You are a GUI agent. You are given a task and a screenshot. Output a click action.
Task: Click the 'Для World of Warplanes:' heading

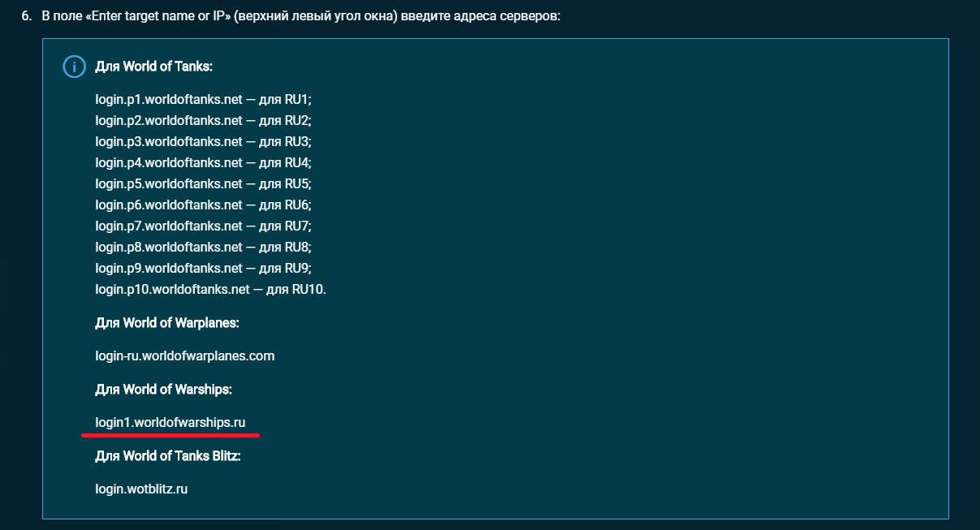[x=167, y=322]
